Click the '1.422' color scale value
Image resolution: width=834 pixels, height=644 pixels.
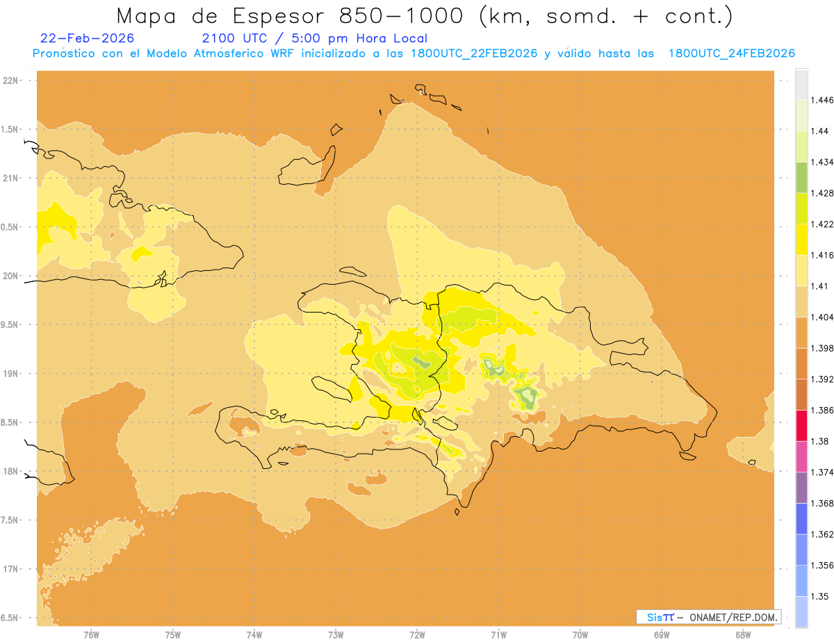click(824, 224)
